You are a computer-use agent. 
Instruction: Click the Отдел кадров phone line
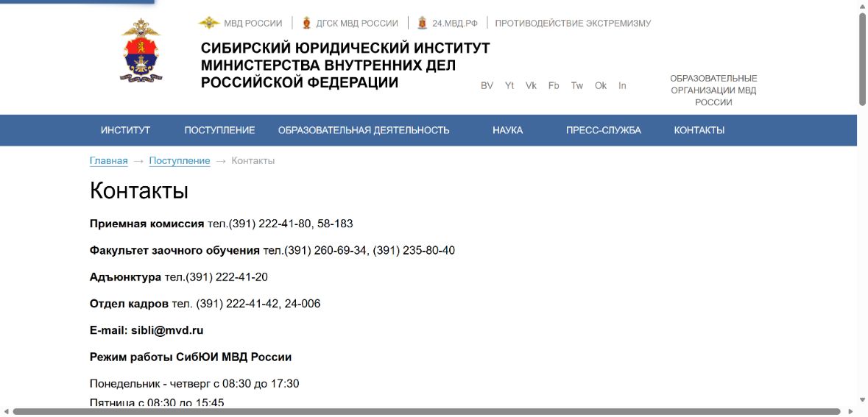point(205,304)
